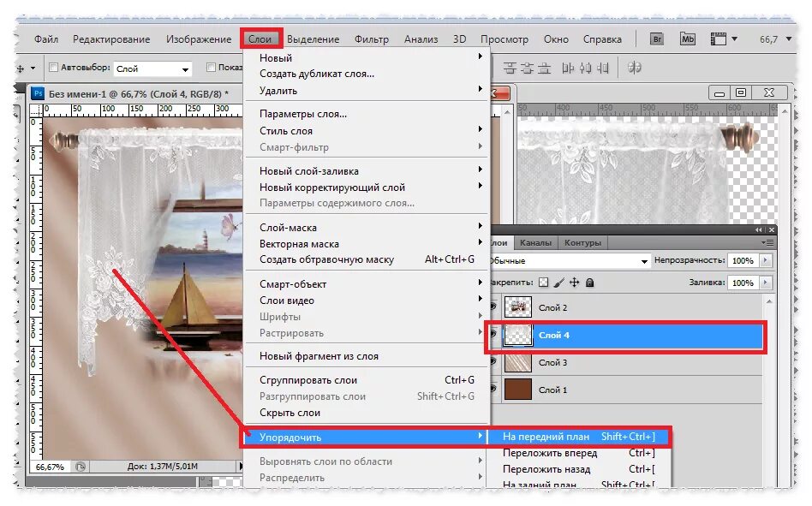Align left edges of layers
The image size is (812, 506).
click(568, 68)
